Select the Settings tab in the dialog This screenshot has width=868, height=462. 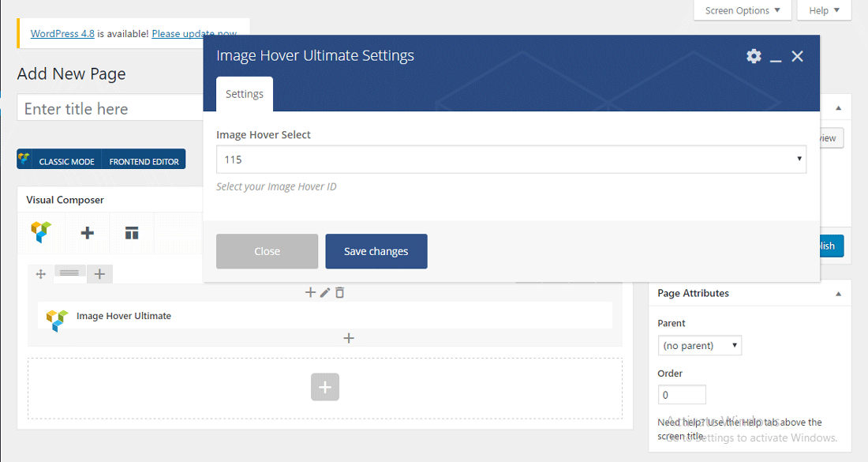pyautogui.click(x=245, y=94)
